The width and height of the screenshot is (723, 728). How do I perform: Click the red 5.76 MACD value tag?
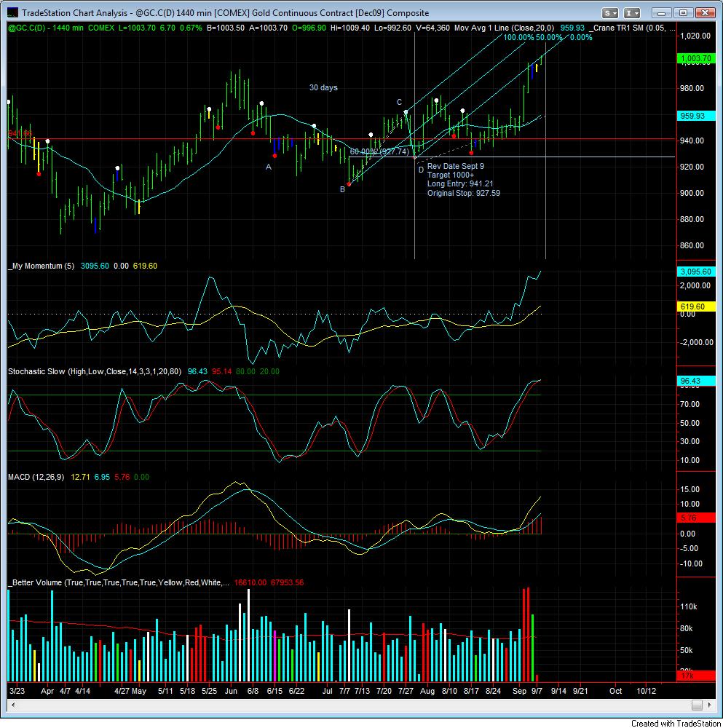695,518
